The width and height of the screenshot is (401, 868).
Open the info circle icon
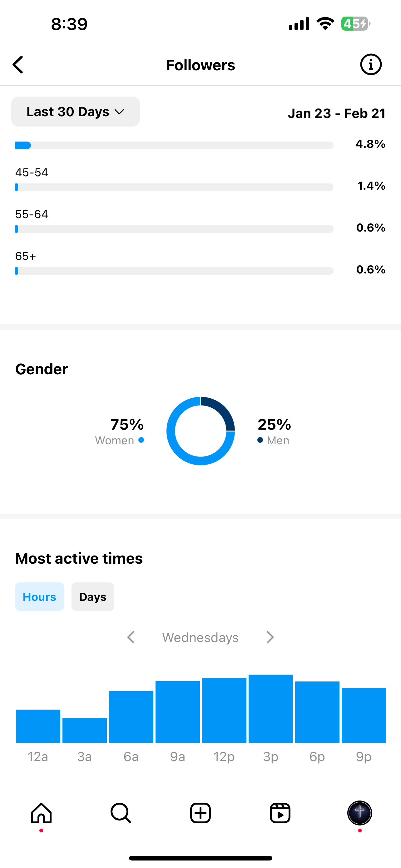tap(371, 64)
